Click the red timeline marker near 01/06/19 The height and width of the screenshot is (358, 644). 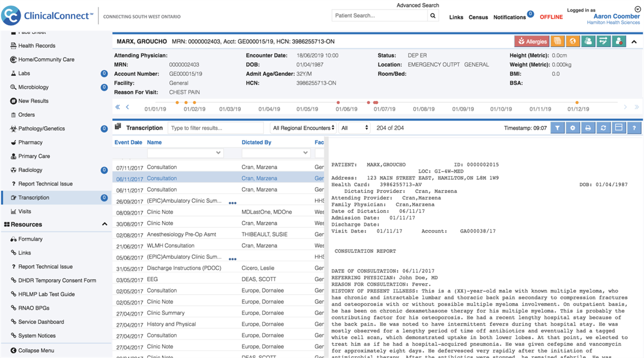[x=338, y=103]
